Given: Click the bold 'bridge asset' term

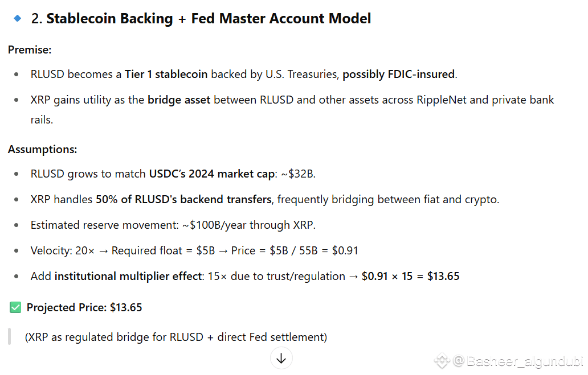Looking at the screenshot, I should tap(179, 100).
